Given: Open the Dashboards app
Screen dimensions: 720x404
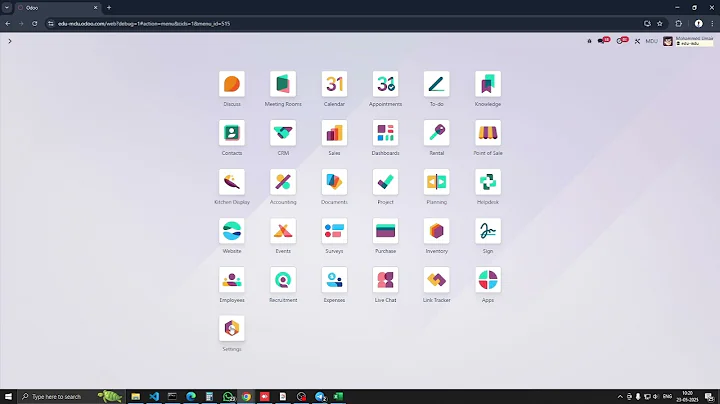Looking at the screenshot, I should [x=385, y=133].
